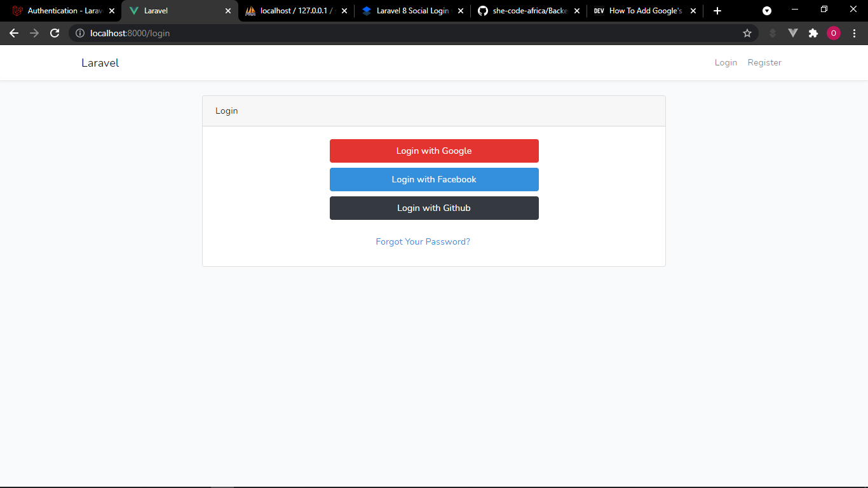The width and height of the screenshot is (868, 488).
Task: Open the browser extensions puzzle icon
Action: pyautogui.click(x=813, y=33)
